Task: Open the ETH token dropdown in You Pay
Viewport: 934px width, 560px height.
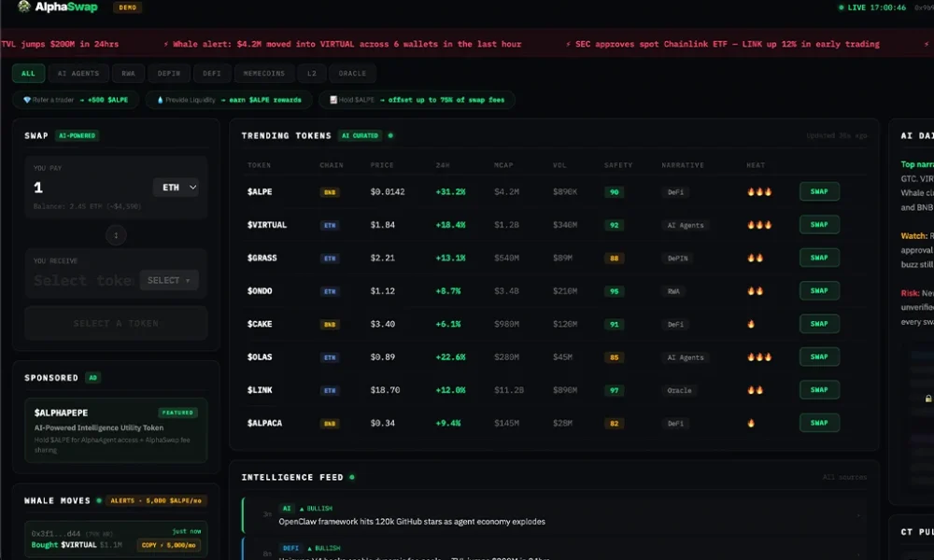Action: pos(177,188)
